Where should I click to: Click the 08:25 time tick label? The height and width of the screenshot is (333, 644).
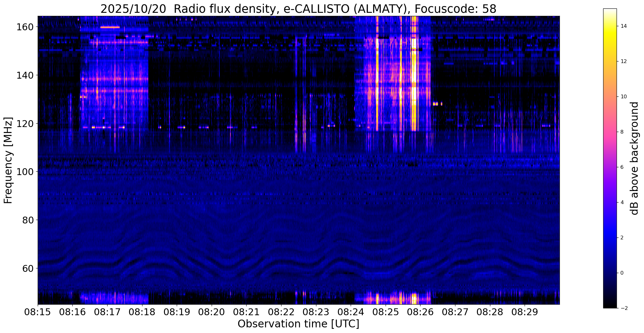386,312
